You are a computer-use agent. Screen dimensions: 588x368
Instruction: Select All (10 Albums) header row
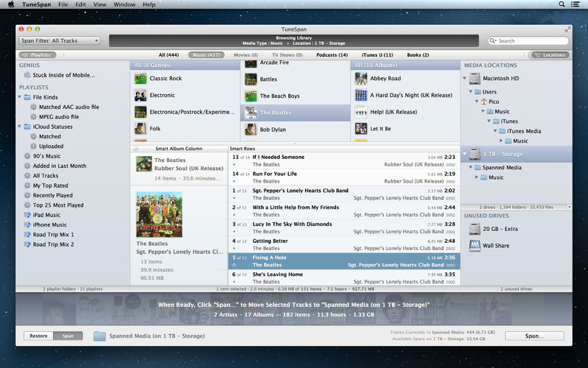click(x=406, y=66)
